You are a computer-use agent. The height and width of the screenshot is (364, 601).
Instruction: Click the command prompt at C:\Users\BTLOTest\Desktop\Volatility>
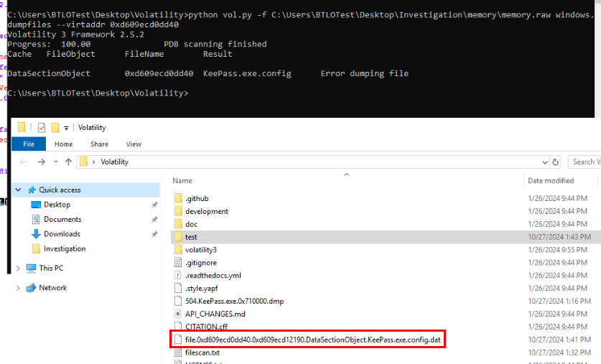(x=98, y=93)
